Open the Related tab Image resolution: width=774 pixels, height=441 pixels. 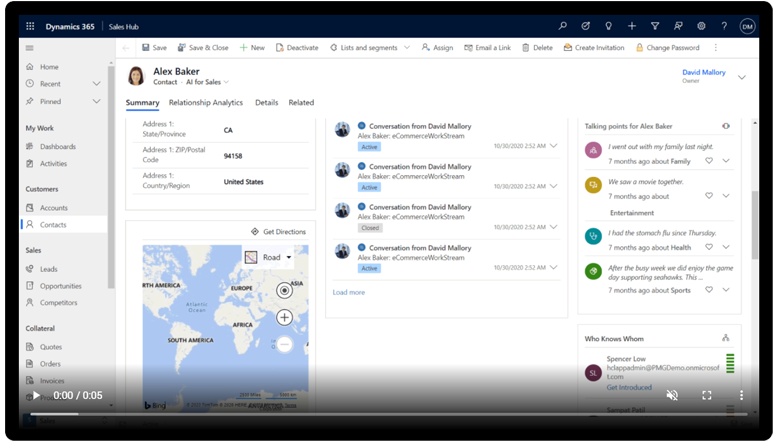(301, 103)
